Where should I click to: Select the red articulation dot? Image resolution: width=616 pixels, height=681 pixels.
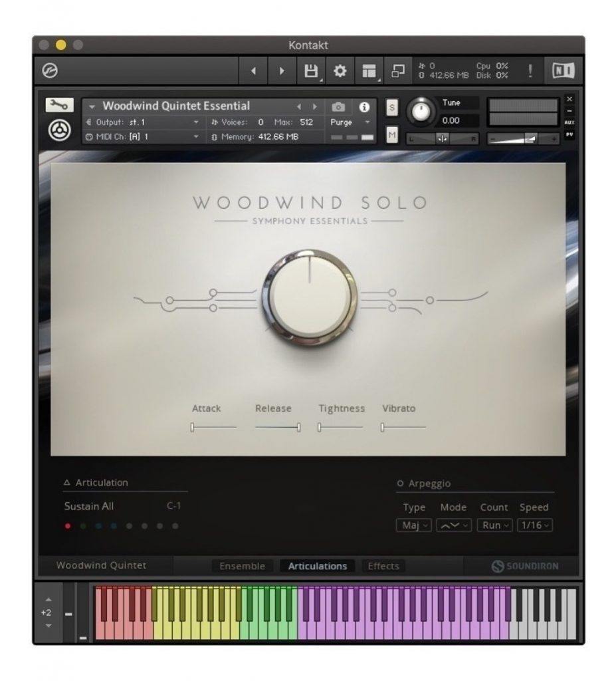click(68, 526)
